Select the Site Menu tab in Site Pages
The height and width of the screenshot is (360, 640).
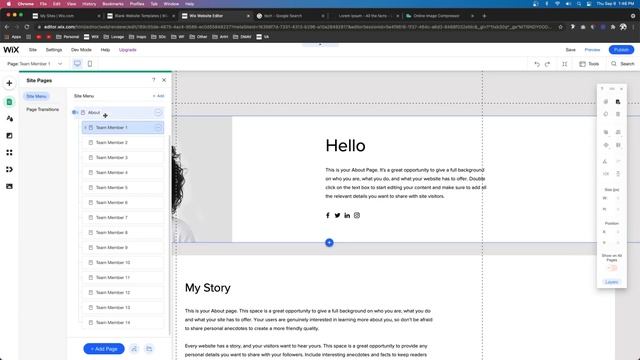pos(36,96)
